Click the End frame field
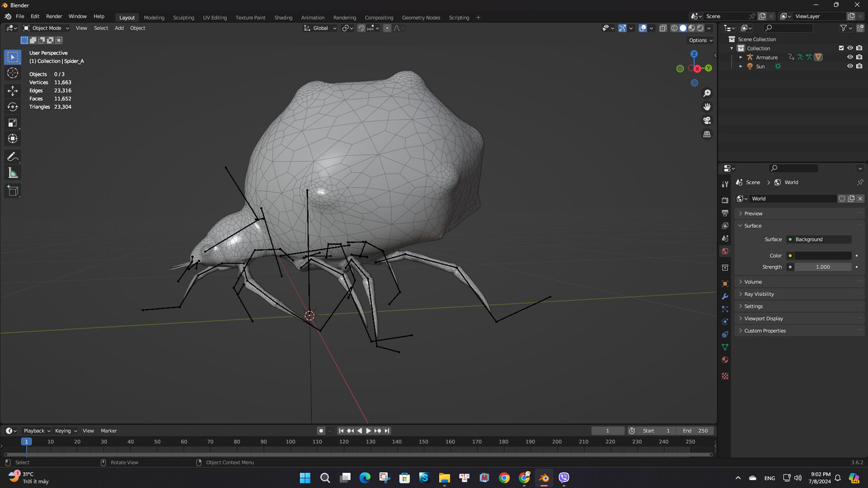The image size is (868, 488). point(695,431)
